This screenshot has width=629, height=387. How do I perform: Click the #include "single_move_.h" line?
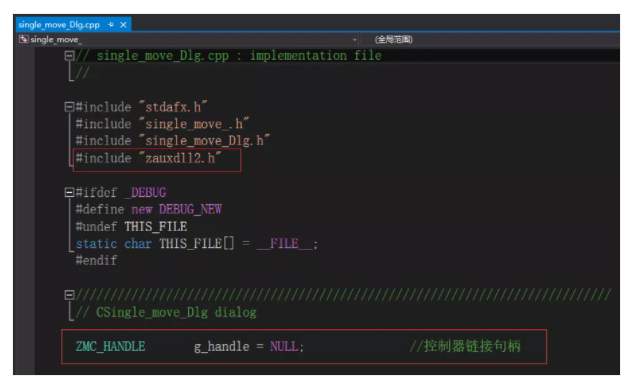coord(162,124)
